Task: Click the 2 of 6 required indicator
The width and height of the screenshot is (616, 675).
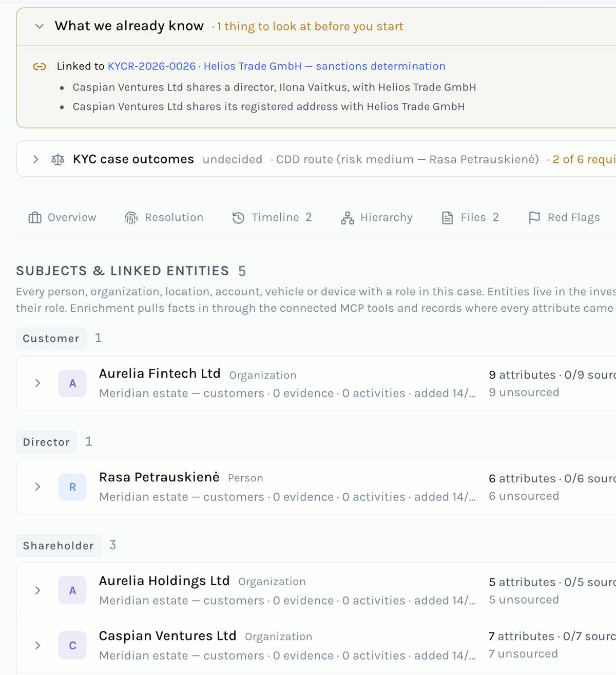Action: pos(584,160)
